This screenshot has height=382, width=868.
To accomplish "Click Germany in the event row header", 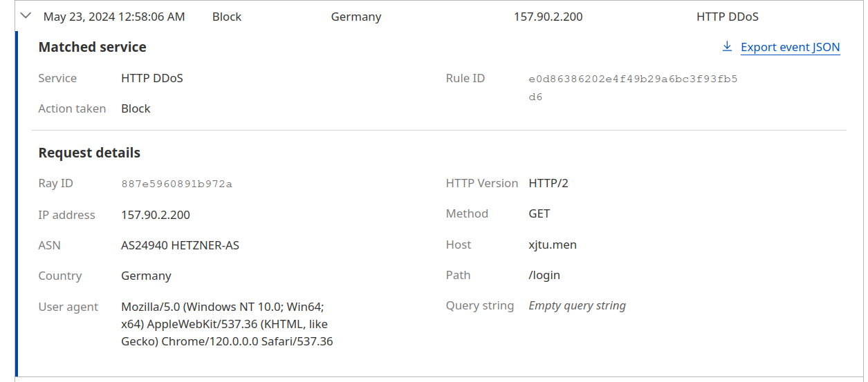I will click(356, 17).
